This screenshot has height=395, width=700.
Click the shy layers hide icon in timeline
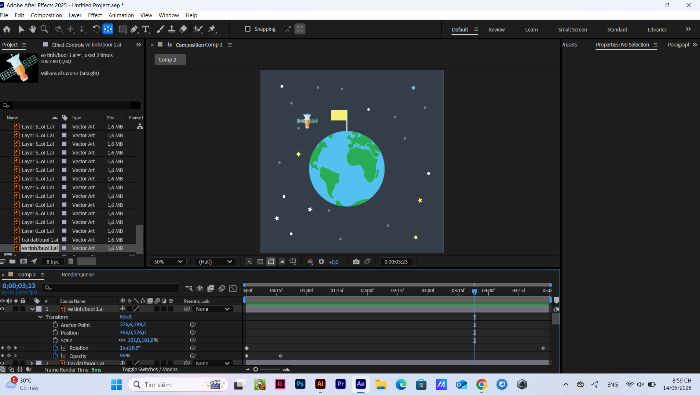click(200, 289)
